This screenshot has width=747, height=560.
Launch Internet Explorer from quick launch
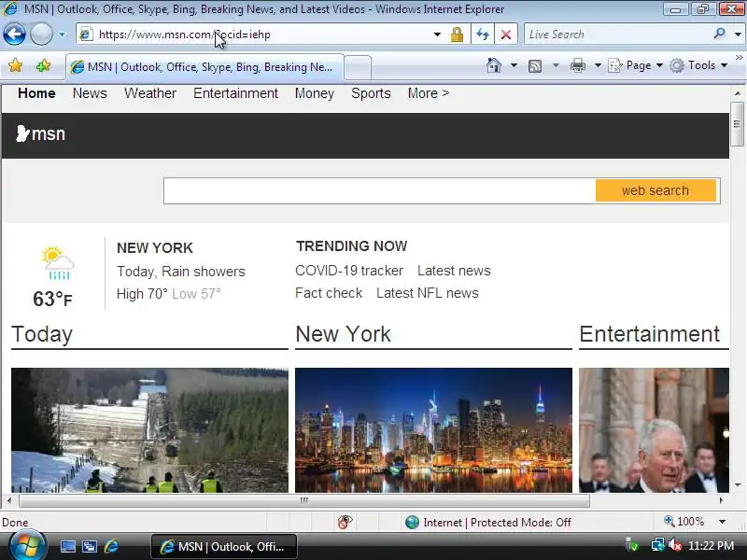pos(111,547)
